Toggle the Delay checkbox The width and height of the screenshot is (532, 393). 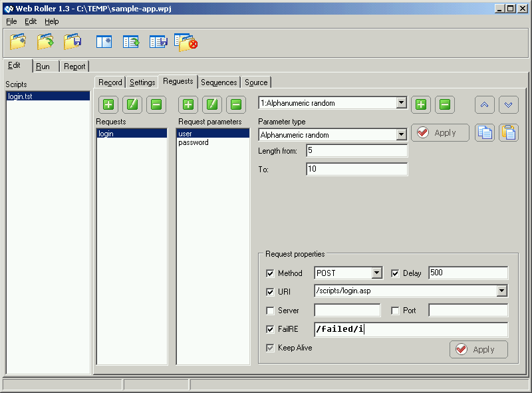(395, 273)
